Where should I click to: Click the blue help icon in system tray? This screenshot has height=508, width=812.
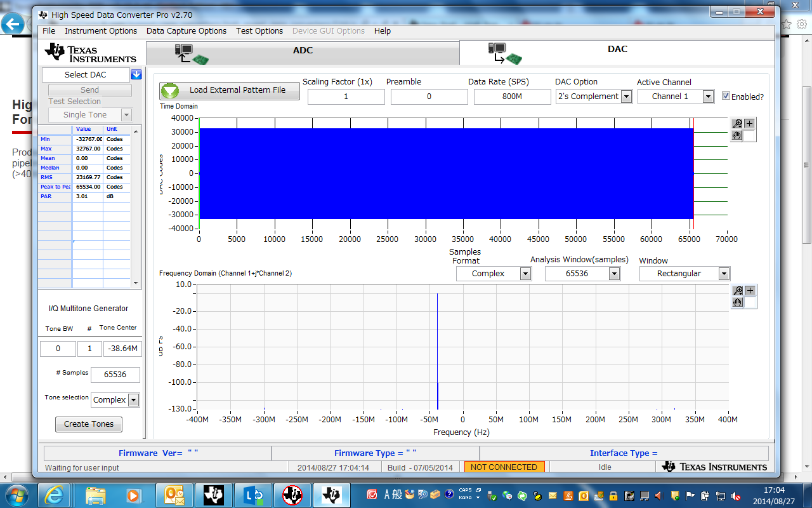click(449, 494)
